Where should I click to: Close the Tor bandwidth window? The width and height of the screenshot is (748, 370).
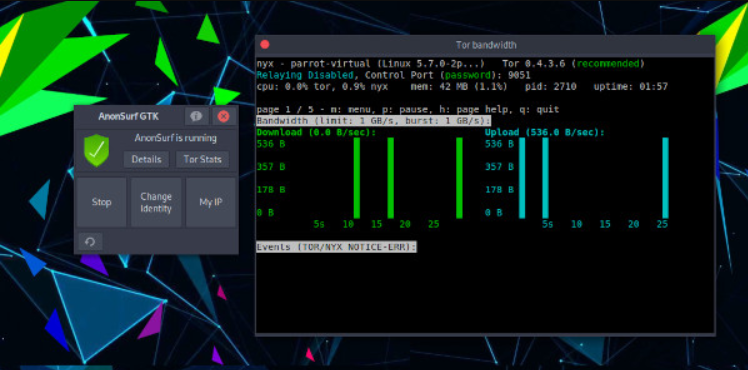(x=265, y=44)
